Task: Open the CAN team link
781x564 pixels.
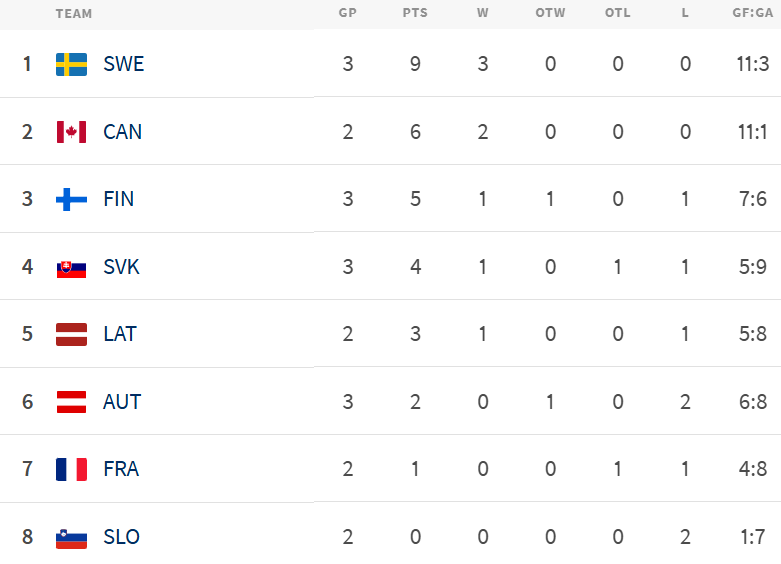Action: point(123,132)
